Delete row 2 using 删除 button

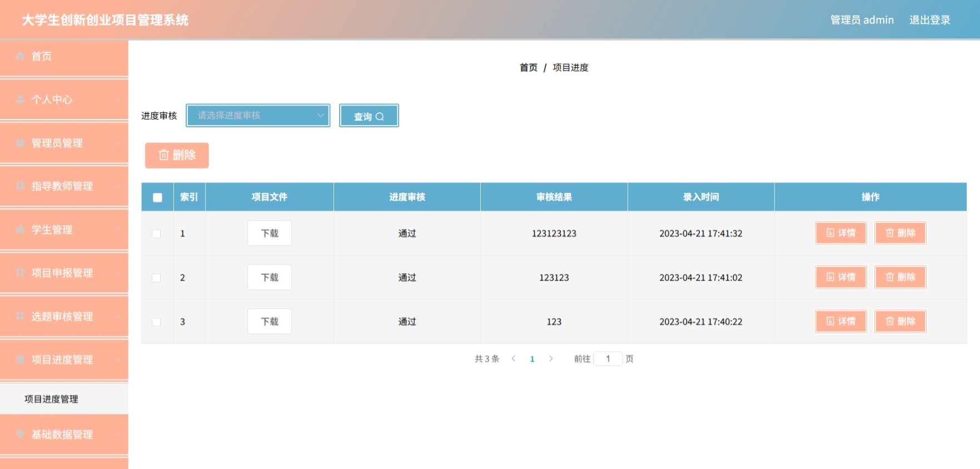pyautogui.click(x=901, y=277)
